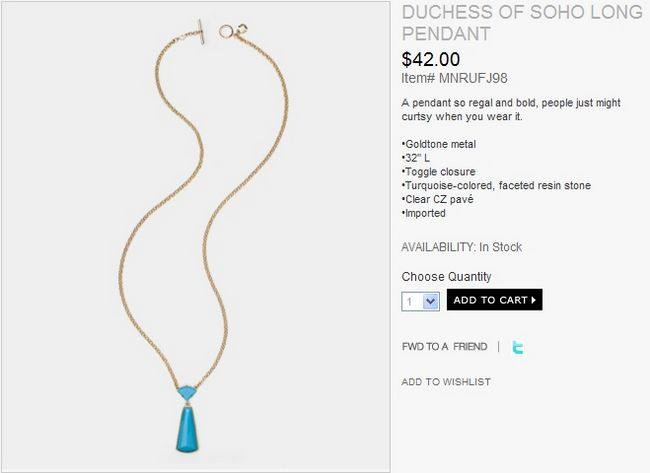
Task: Open the FWD TO A FRIEND link
Action: coord(444,347)
